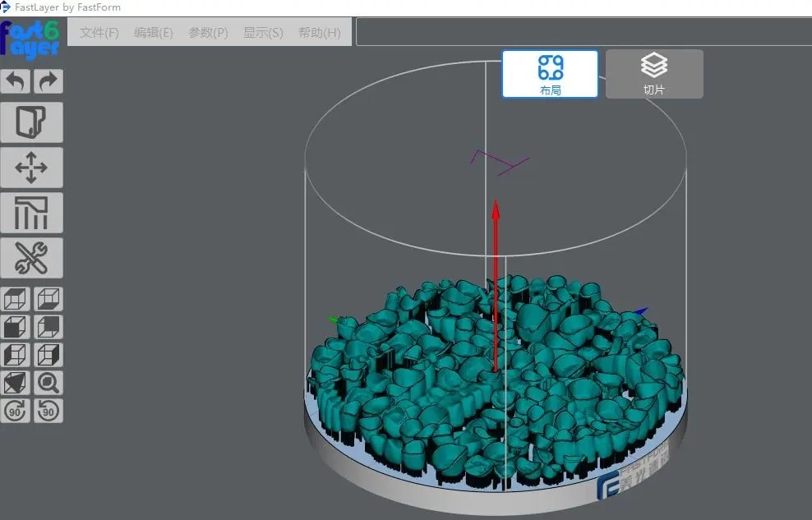This screenshot has height=520, width=812.
Task: Click the redo arrow icon
Action: coord(48,81)
